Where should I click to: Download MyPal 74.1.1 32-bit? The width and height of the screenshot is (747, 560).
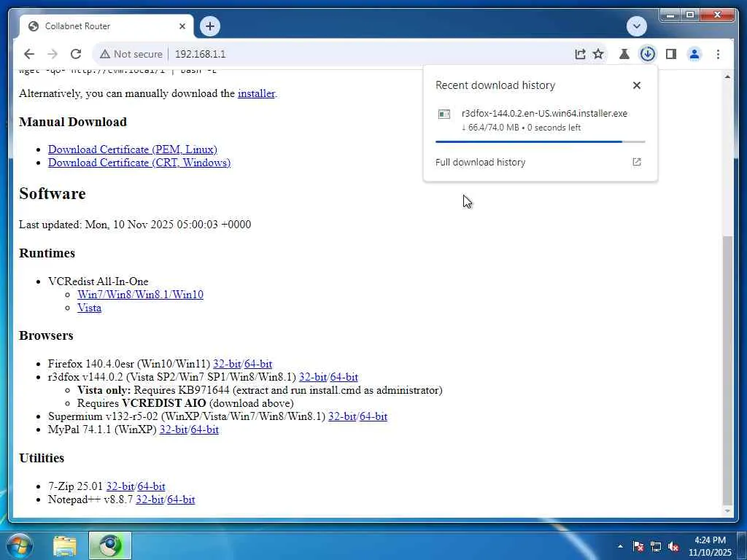pos(174,429)
